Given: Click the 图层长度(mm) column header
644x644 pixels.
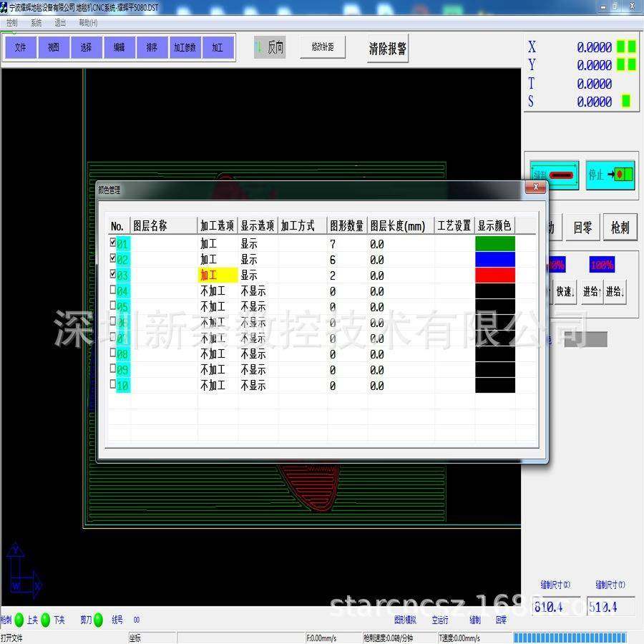Looking at the screenshot, I should click(x=401, y=225).
